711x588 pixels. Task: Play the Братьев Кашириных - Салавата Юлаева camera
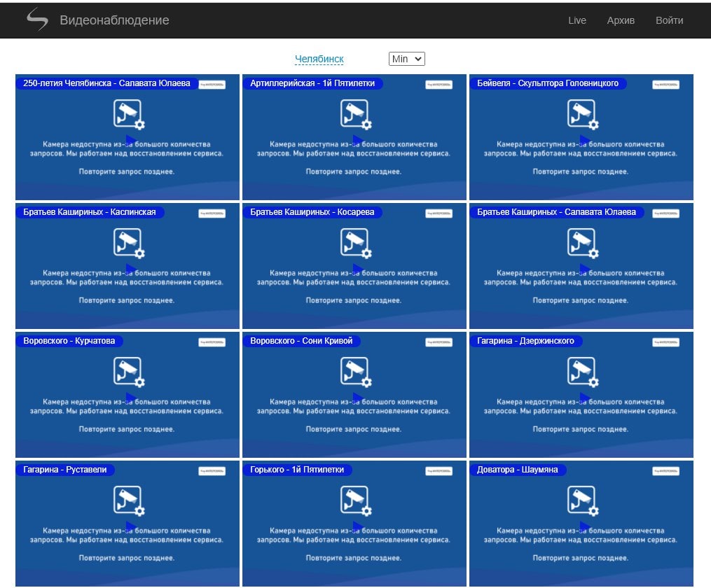(x=585, y=269)
